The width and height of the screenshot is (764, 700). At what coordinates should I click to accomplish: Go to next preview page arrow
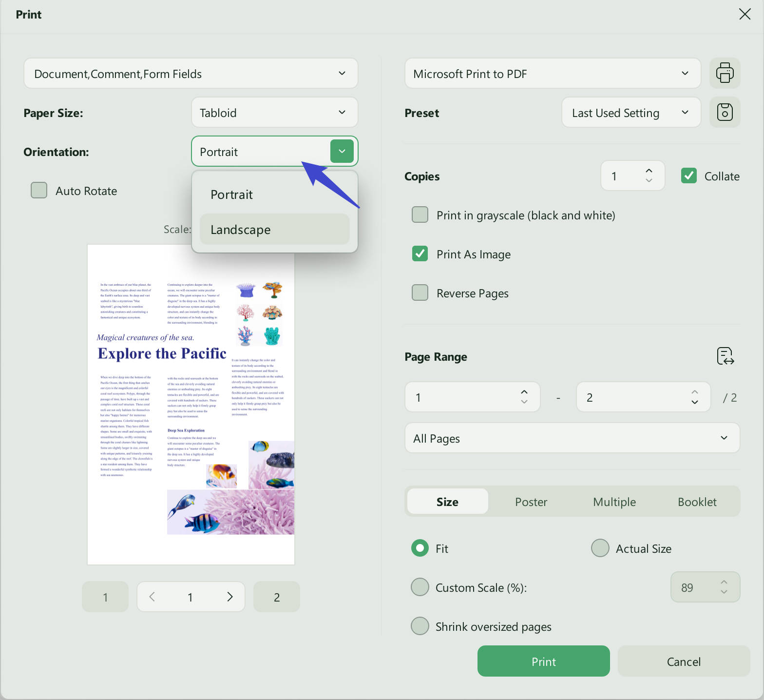point(230,597)
